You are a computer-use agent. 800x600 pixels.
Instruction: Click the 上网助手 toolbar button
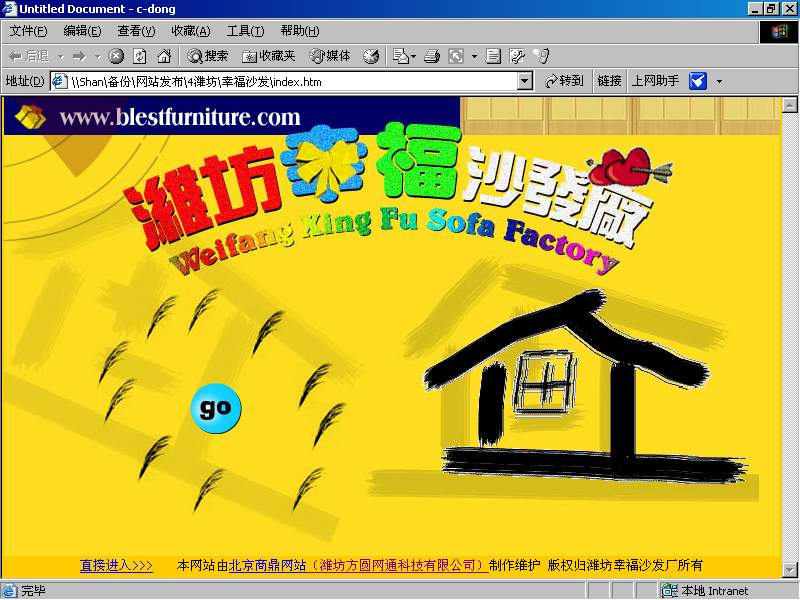click(x=655, y=81)
